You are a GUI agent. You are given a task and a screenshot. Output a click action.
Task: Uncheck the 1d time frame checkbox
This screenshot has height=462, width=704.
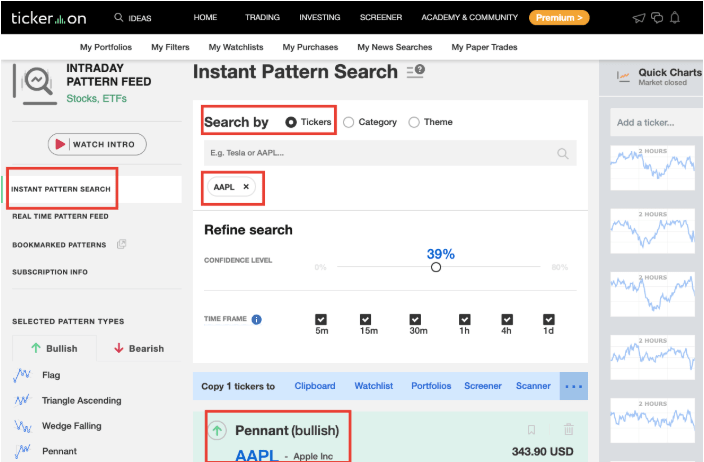pyautogui.click(x=549, y=319)
